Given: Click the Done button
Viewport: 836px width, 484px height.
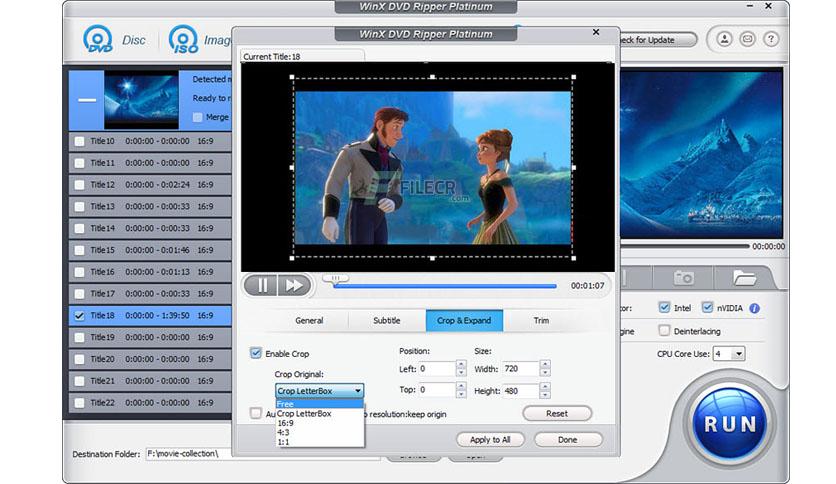Looking at the screenshot, I should point(568,440).
